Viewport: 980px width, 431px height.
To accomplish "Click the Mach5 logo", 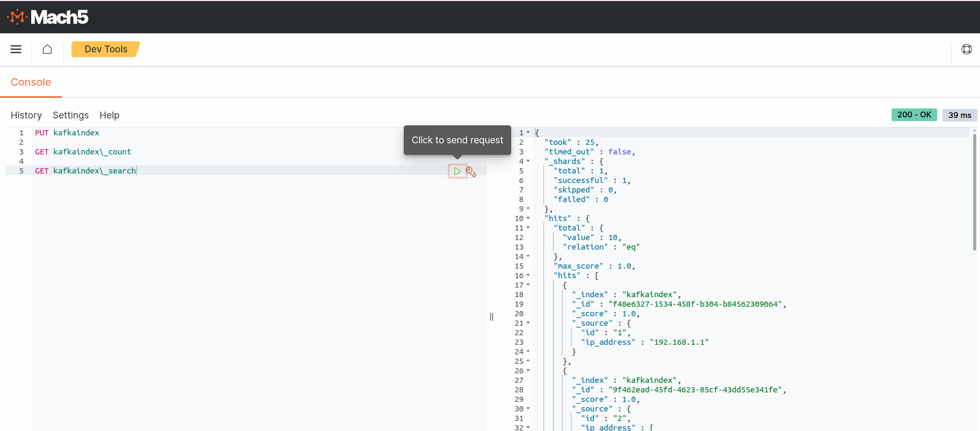I will (48, 17).
